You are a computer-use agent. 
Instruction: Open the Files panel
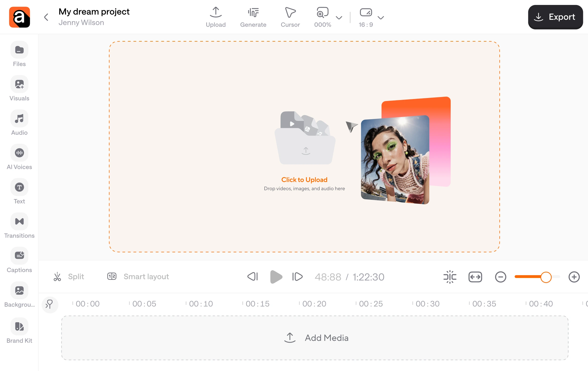click(x=19, y=50)
